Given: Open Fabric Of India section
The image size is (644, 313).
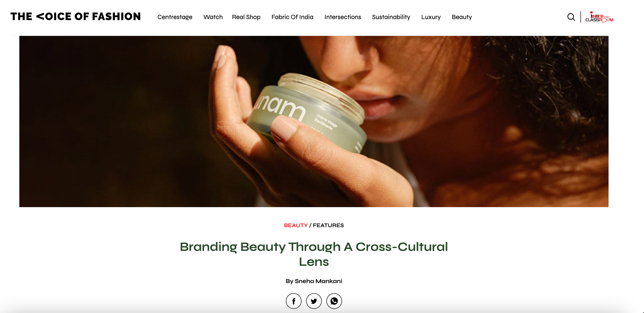Looking at the screenshot, I should (292, 17).
